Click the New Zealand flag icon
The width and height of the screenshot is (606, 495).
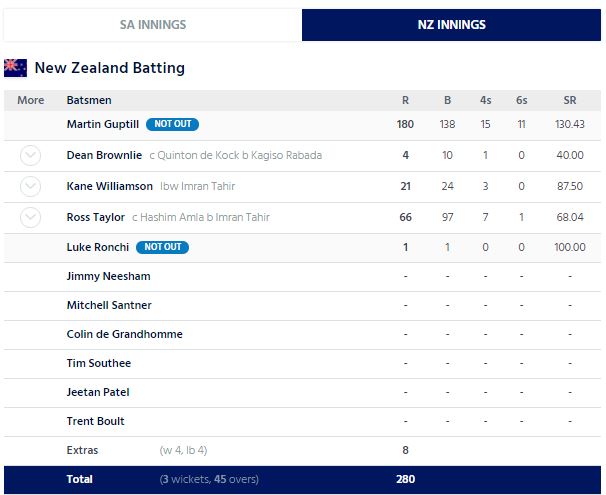click(15, 68)
